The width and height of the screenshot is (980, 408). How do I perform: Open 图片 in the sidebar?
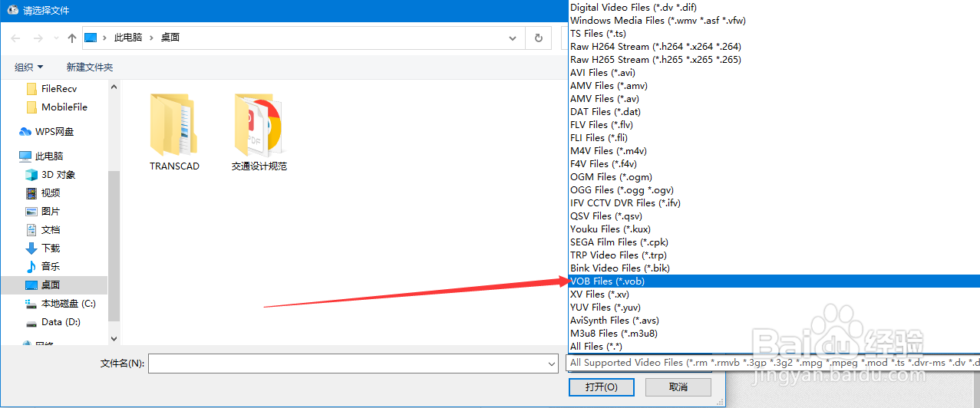43,211
